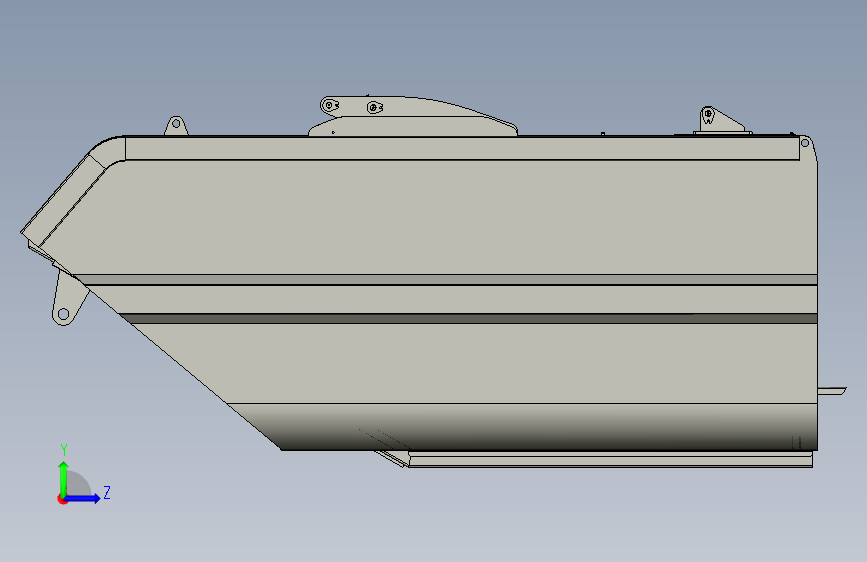Select the Y label on orientation triad

[x=64, y=450]
